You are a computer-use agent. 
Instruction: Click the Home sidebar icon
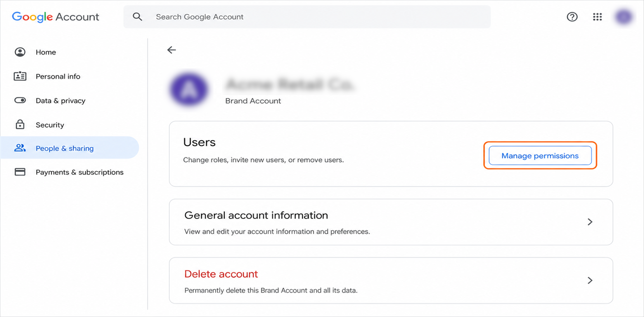(x=20, y=52)
